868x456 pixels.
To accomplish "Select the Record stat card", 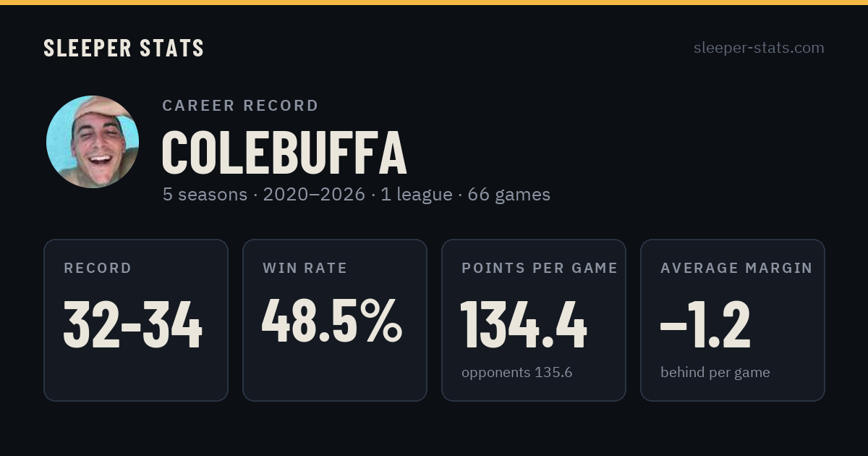I will 136,320.
